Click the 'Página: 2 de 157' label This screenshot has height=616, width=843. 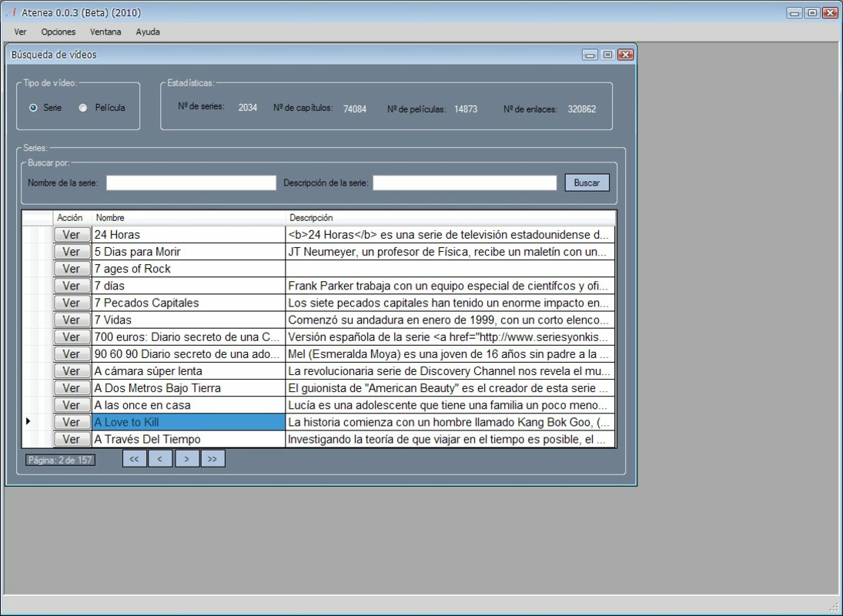pos(60,460)
